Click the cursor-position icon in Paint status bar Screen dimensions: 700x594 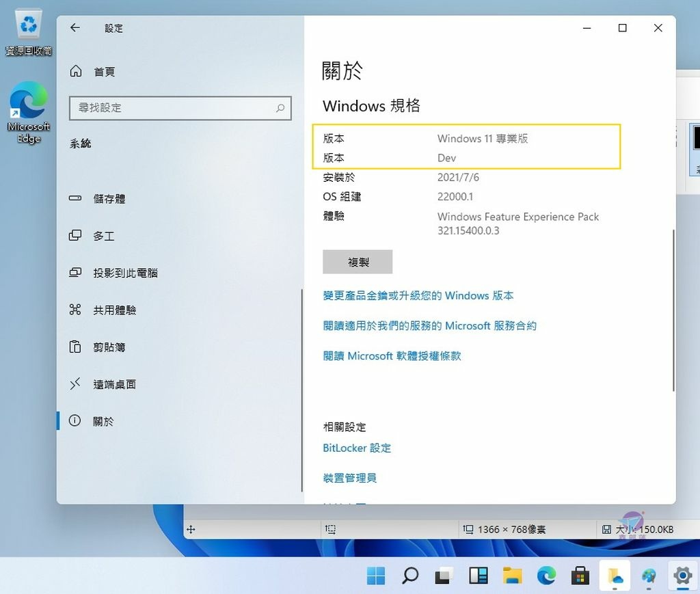click(191, 530)
